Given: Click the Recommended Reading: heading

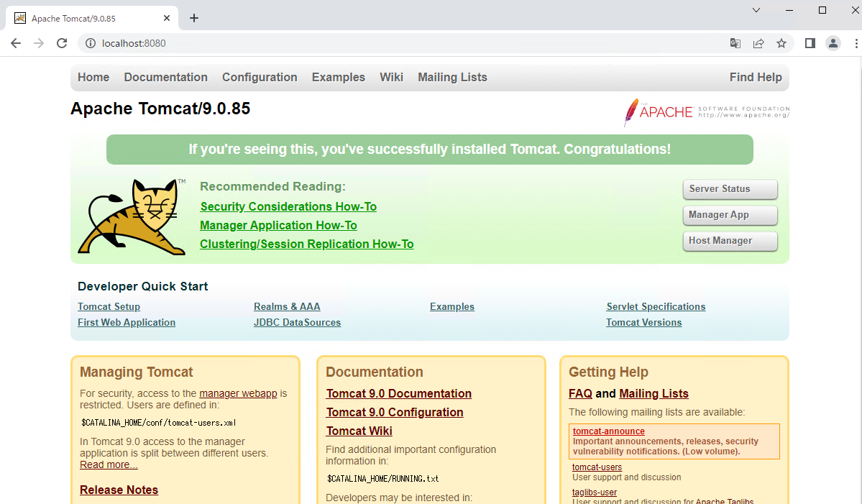Looking at the screenshot, I should pos(272,186).
